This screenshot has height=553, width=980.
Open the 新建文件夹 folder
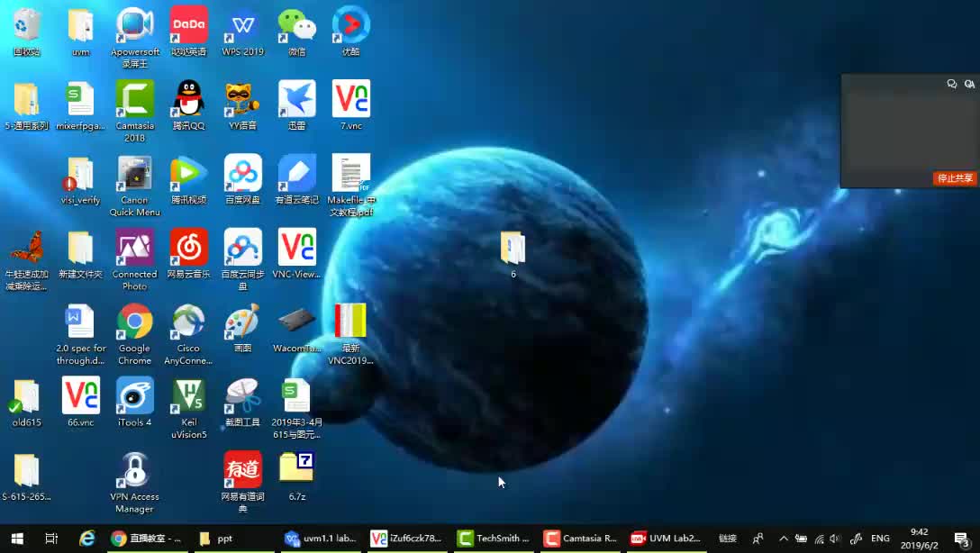(x=81, y=254)
